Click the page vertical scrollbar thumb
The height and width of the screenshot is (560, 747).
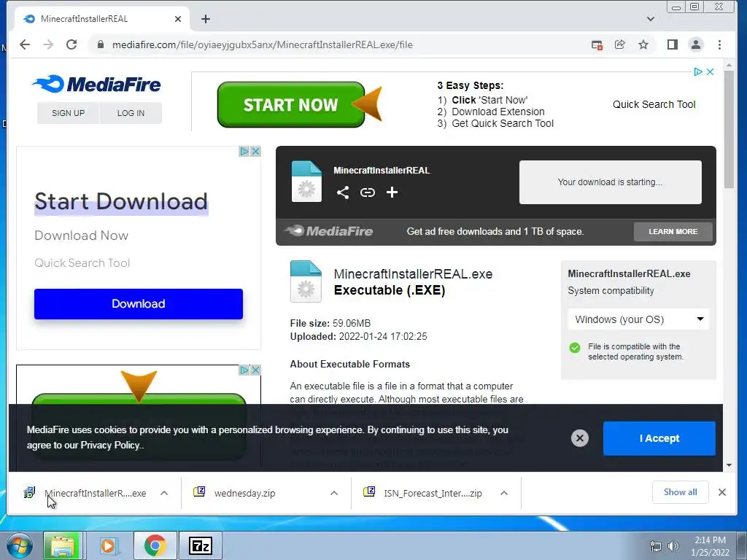pos(729,130)
